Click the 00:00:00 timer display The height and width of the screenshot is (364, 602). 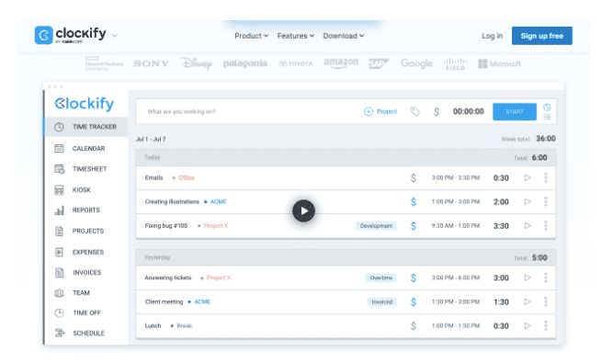(x=469, y=112)
